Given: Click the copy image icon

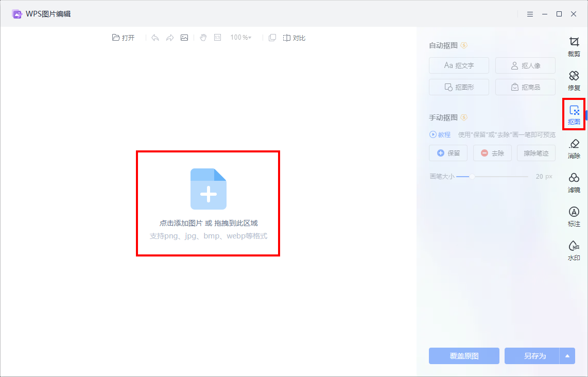Looking at the screenshot, I should [x=272, y=38].
